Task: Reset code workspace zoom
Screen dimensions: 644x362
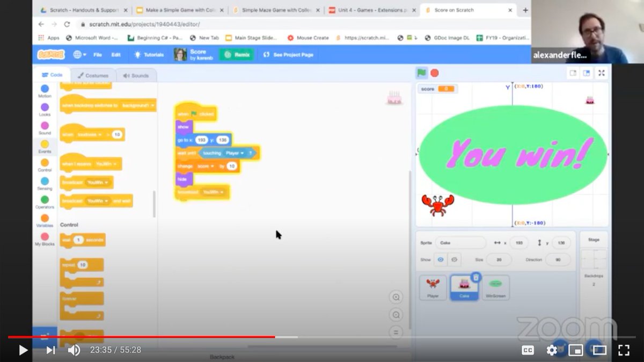Action: tap(396, 332)
